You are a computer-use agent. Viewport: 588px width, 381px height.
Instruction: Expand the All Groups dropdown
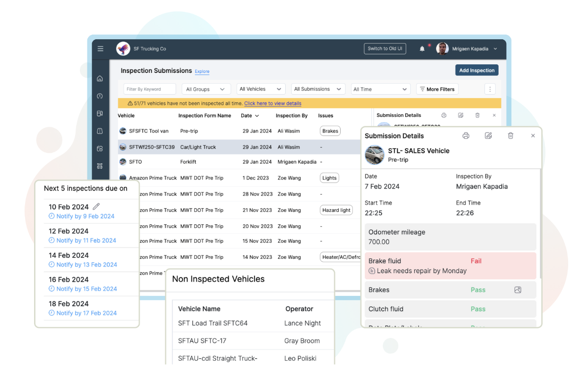[206, 89]
